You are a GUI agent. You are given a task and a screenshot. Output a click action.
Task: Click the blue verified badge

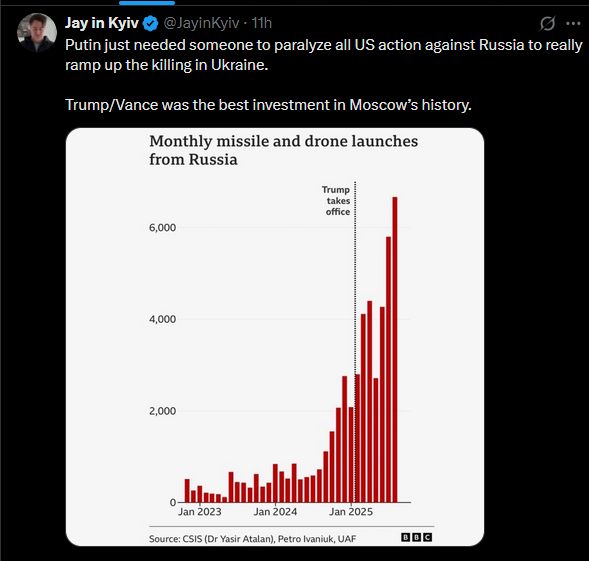point(151,24)
